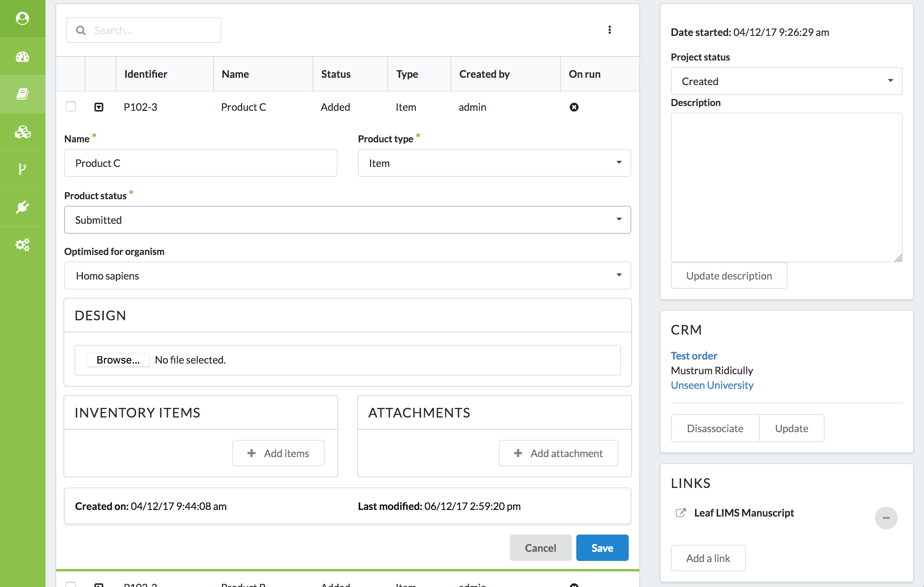Remove the Leaf LIMS Manuscript link
Image resolution: width=924 pixels, height=587 pixels.
pos(885,518)
